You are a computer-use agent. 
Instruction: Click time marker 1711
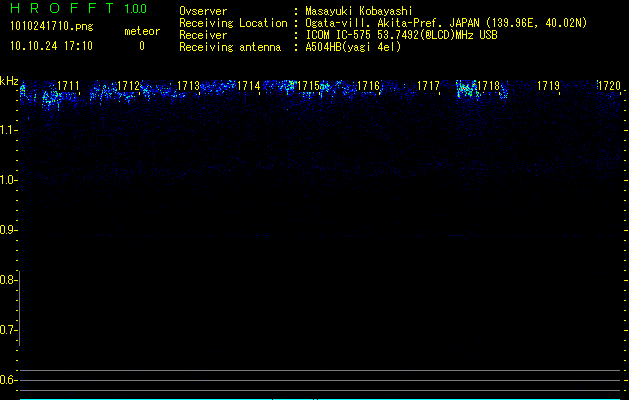[x=68, y=86]
